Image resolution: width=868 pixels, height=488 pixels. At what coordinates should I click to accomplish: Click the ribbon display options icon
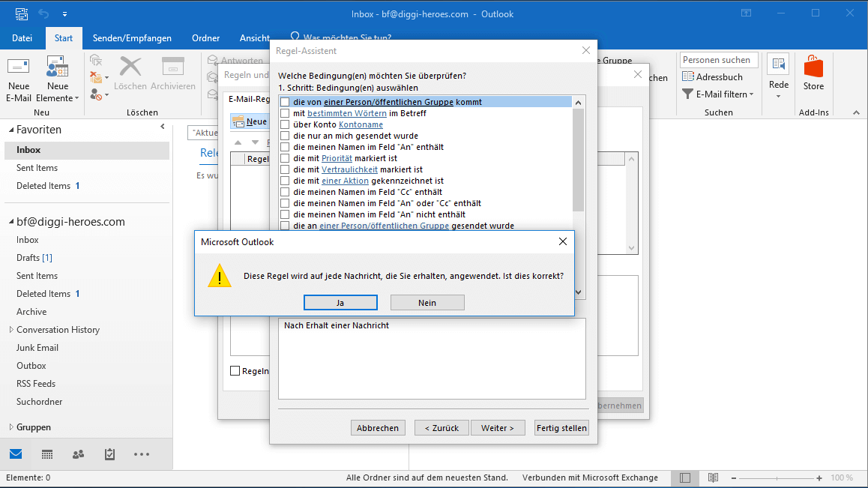747,13
